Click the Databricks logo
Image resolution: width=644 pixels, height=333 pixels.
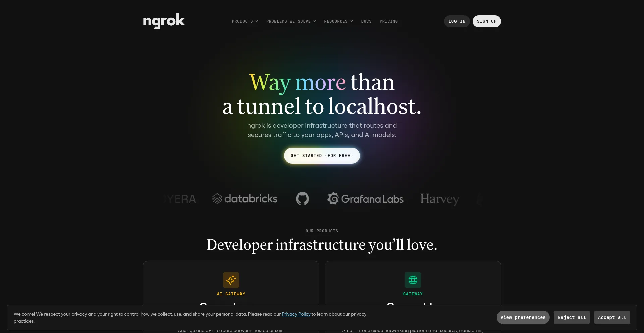click(x=245, y=199)
